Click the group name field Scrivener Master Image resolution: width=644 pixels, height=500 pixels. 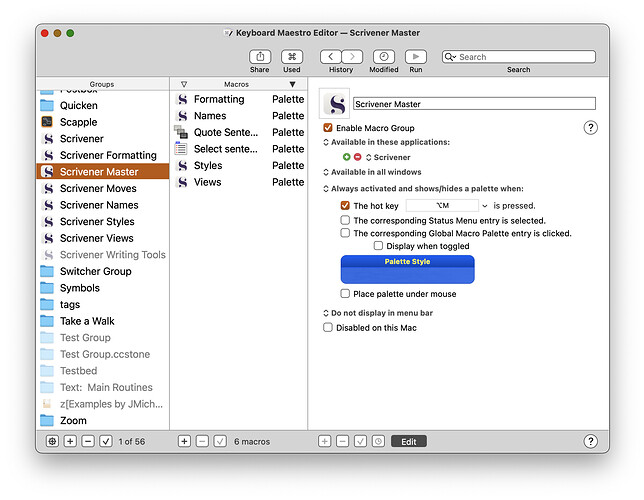point(474,104)
